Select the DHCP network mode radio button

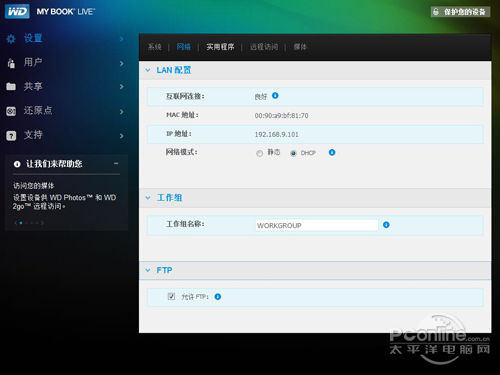pos(293,153)
